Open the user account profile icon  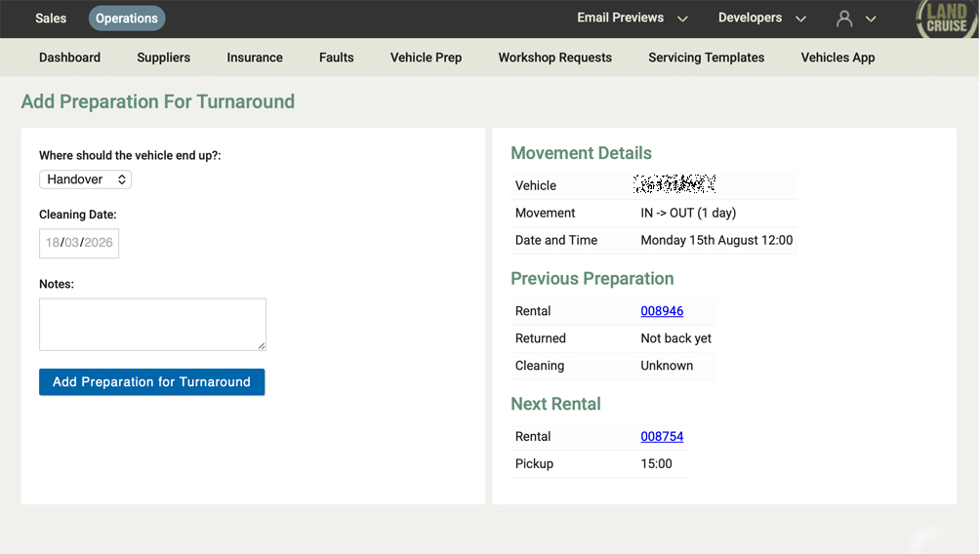click(x=845, y=19)
